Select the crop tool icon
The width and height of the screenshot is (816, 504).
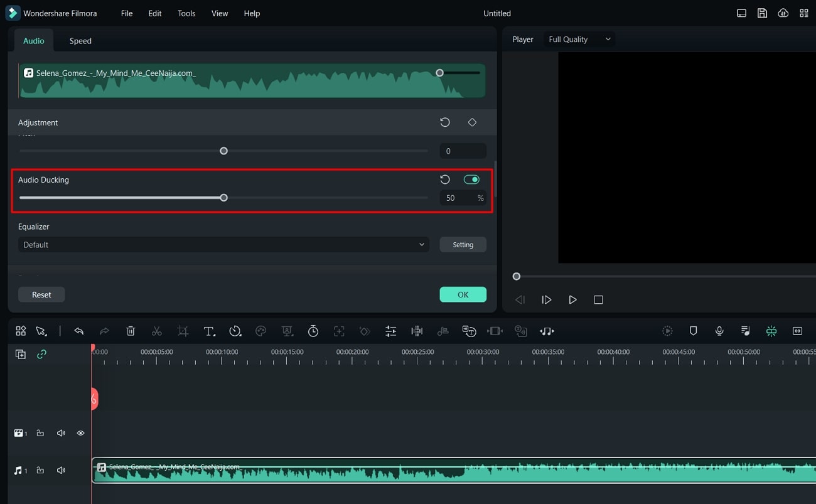(183, 331)
